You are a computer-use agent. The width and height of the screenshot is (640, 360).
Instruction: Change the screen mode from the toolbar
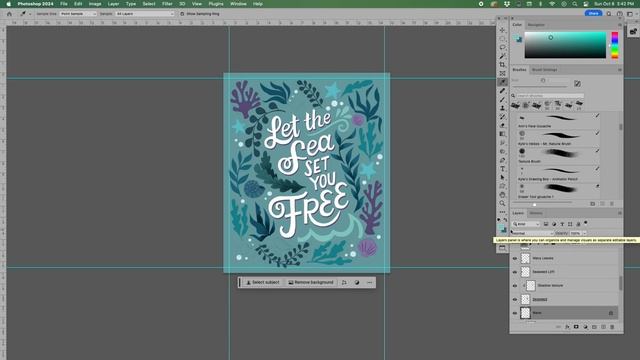click(x=502, y=248)
